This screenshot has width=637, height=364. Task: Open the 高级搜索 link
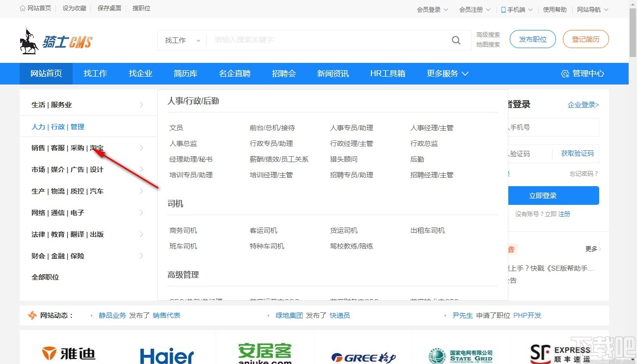pos(488,35)
